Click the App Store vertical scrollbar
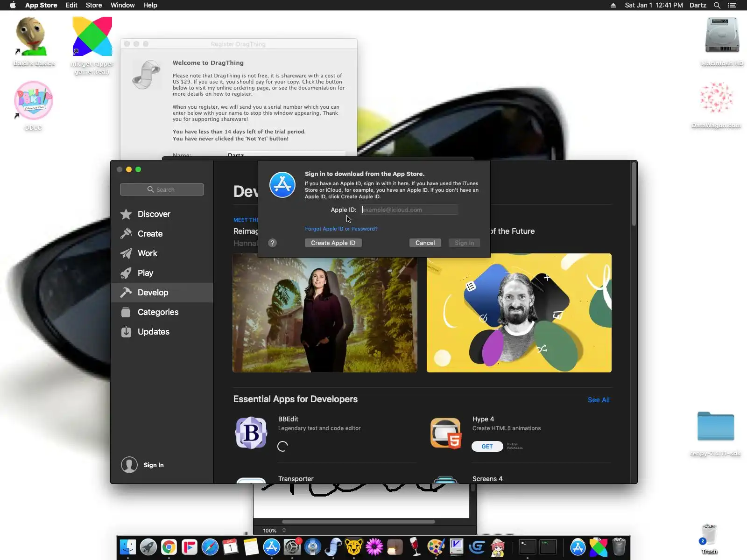Image resolution: width=747 pixels, height=560 pixels. coord(634,194)
